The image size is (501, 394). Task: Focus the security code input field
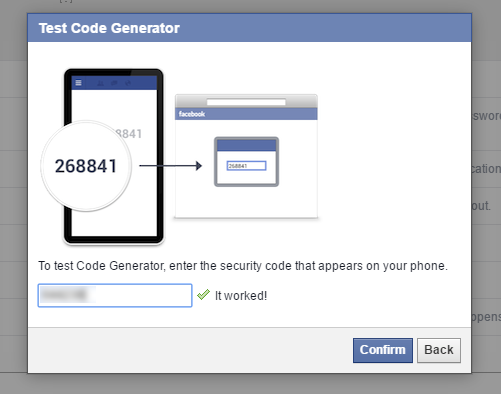(115, 295)
